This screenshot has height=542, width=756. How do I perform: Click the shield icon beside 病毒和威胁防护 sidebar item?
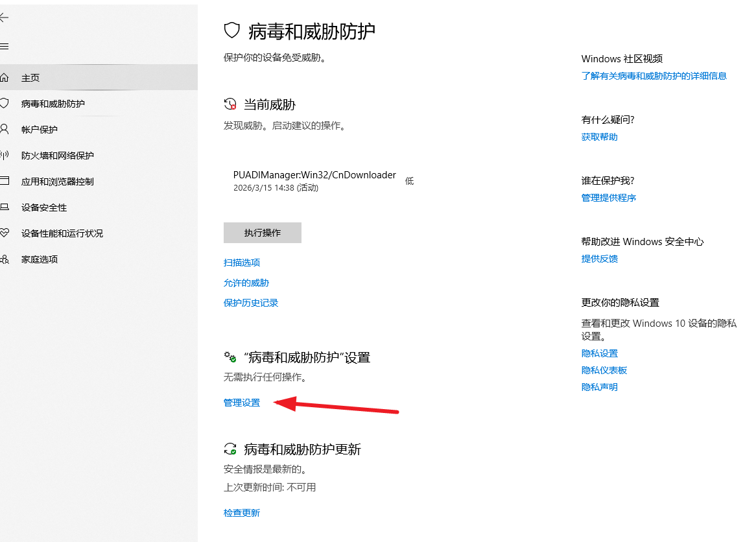5,103
